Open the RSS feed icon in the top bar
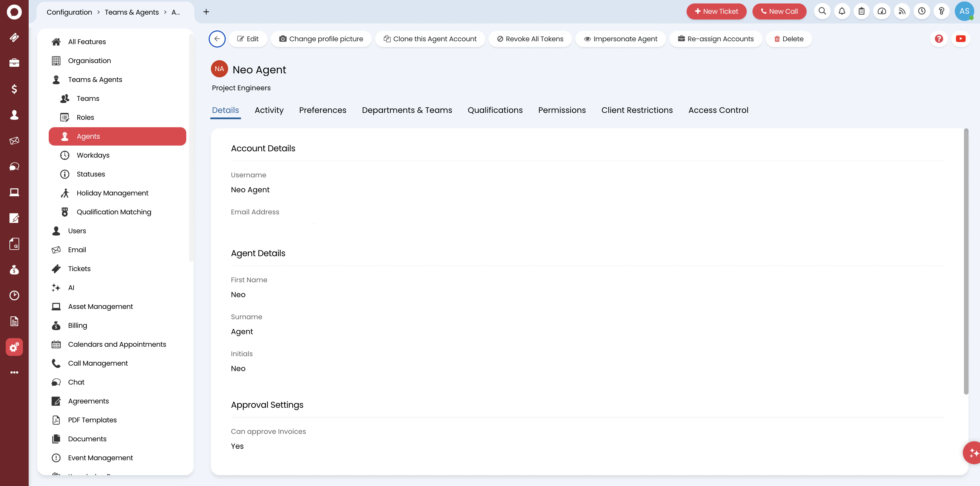This screenshot has height=486, width=980. click(x=902, y=11)
